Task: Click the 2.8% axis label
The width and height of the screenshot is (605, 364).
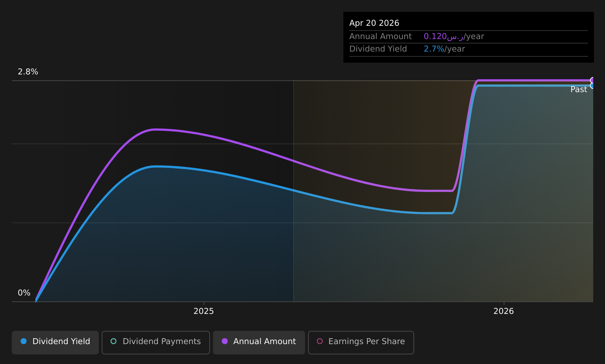Action: point(28,72)
